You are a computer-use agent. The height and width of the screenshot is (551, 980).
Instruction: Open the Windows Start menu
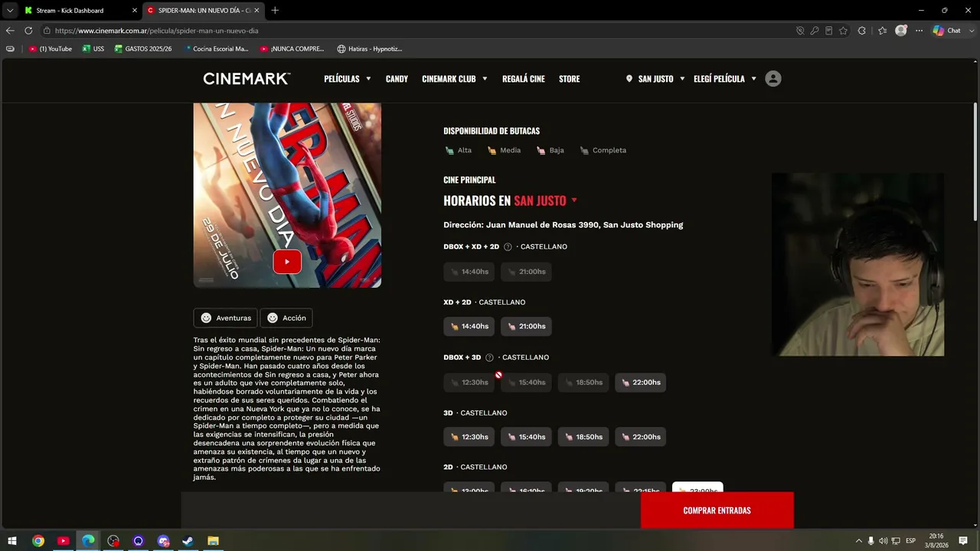coord(12,541)
